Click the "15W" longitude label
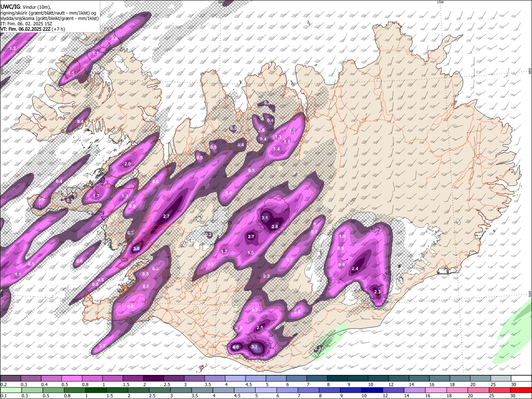Image resolution: width=532 pixels, height=399 pixels. pyautogui.click(x=440, y=2)
